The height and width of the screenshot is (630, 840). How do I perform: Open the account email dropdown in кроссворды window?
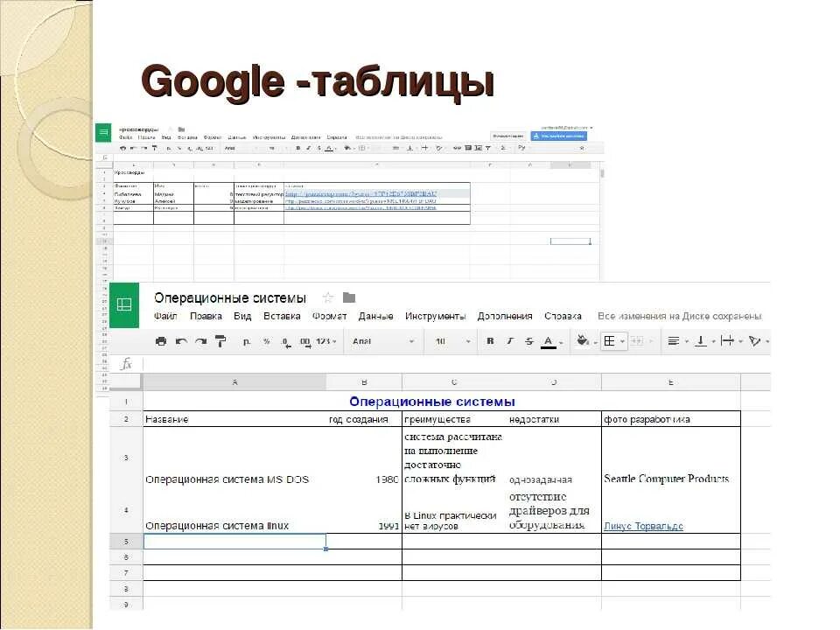click(x=567, y=128)
